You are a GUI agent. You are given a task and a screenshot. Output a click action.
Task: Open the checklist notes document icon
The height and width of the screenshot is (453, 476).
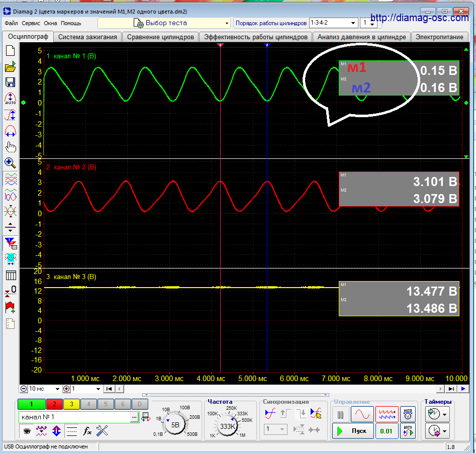(x=11, y=323)
